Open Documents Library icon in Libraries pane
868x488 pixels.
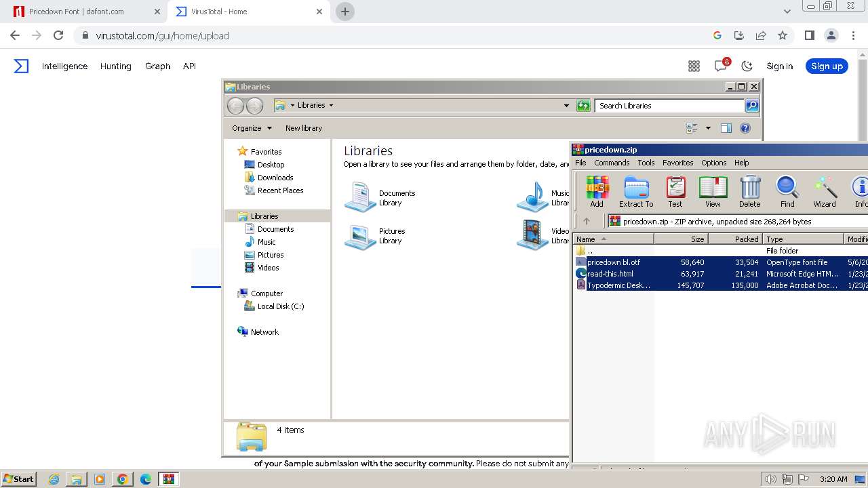coord(360,197)
